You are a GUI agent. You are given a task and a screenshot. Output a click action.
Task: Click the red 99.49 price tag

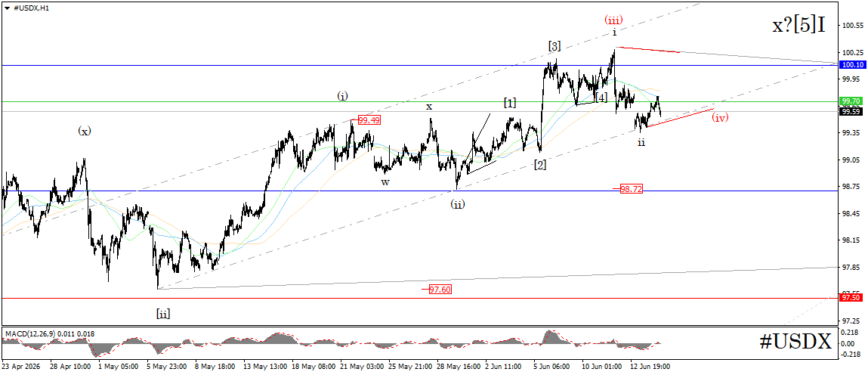(x=368, y=119)
